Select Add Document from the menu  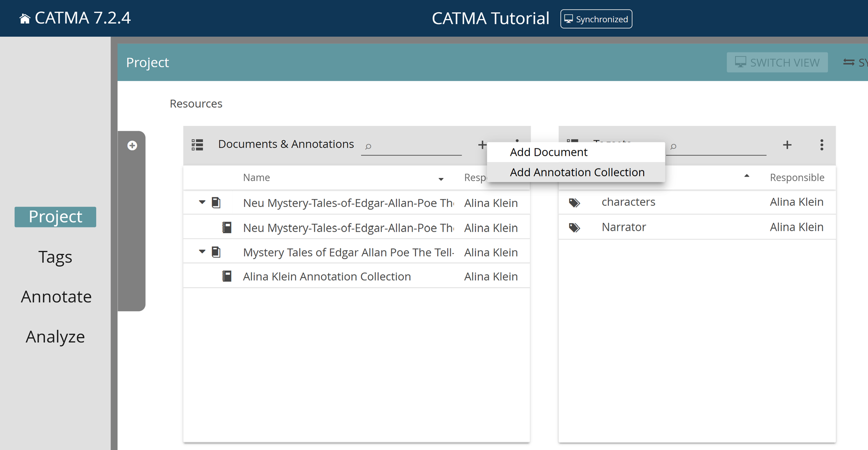548,152
